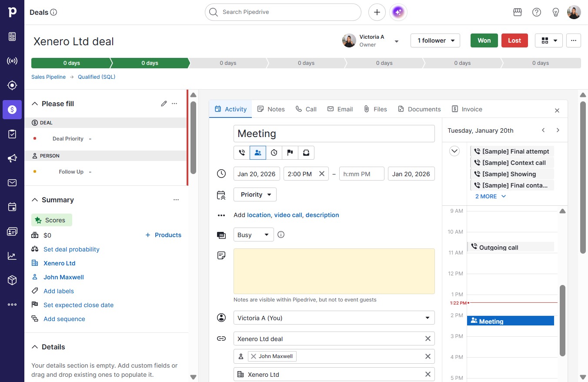Open the Contacts card sidebar icon

coord(12,231)
